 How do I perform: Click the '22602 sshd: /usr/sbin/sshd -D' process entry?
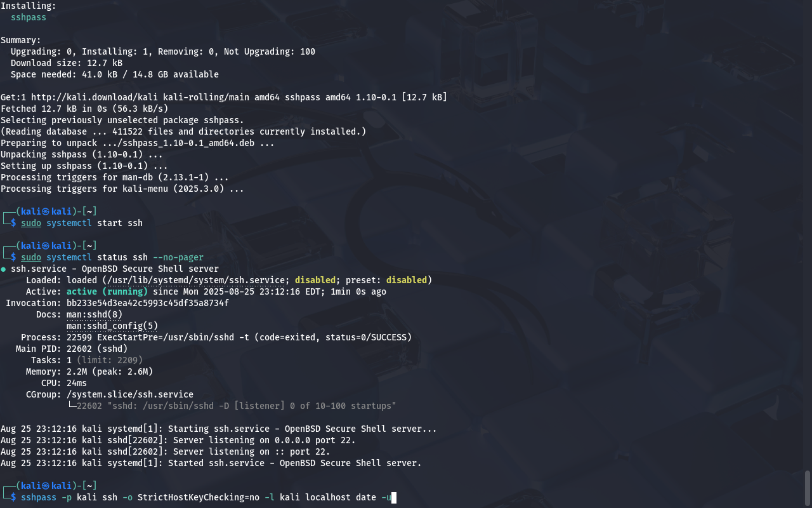(x=237, y=406)
